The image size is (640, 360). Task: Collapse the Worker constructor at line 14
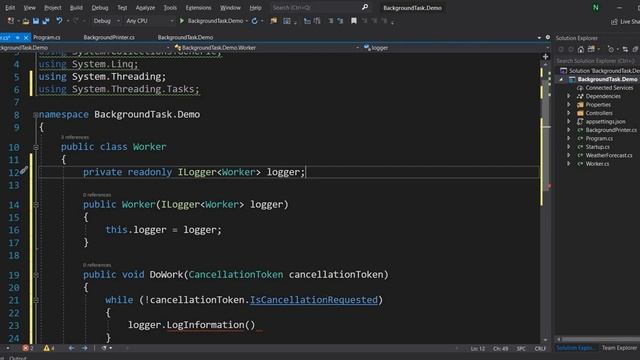(x=36, y=205)
